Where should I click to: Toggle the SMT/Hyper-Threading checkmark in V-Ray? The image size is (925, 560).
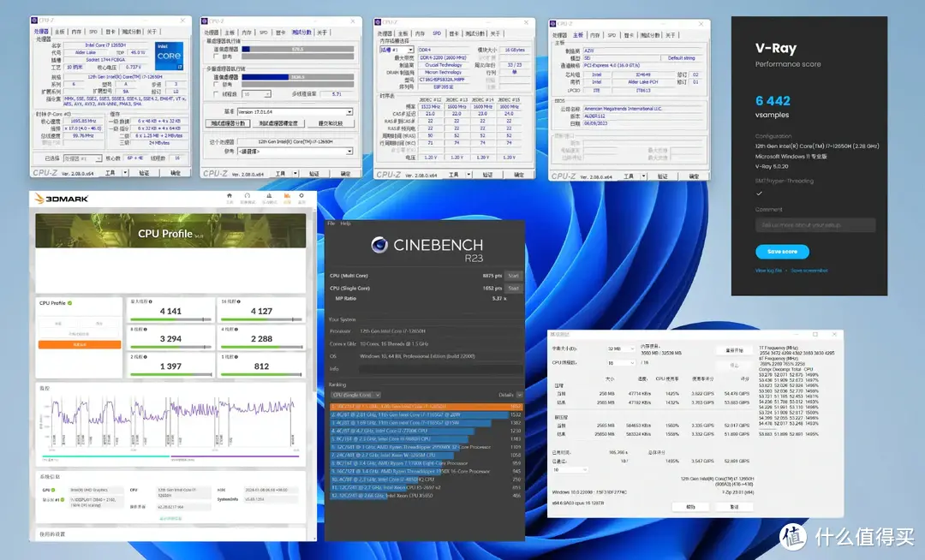click(x=759, y=193)
